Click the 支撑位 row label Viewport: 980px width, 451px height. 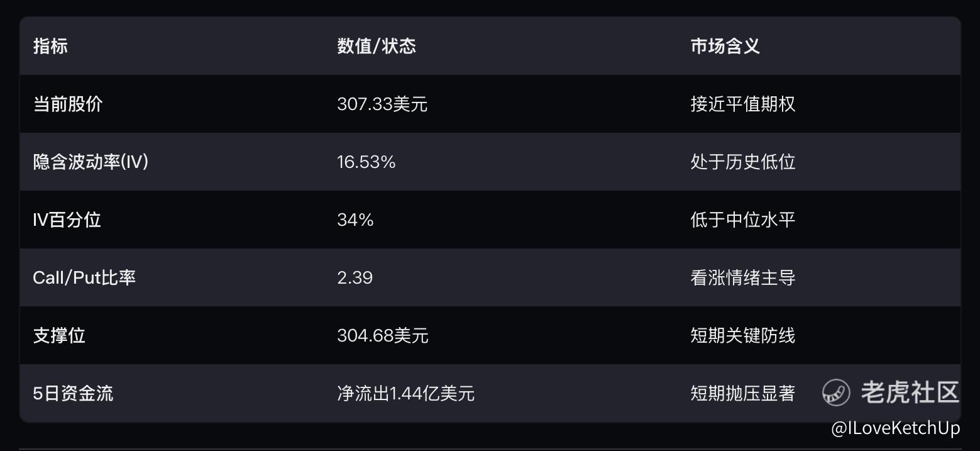pos(59,335)
